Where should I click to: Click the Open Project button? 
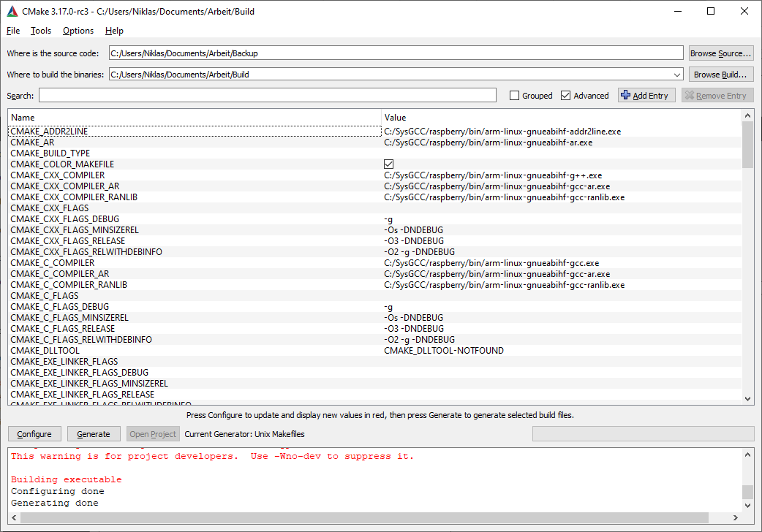[153, 434]
